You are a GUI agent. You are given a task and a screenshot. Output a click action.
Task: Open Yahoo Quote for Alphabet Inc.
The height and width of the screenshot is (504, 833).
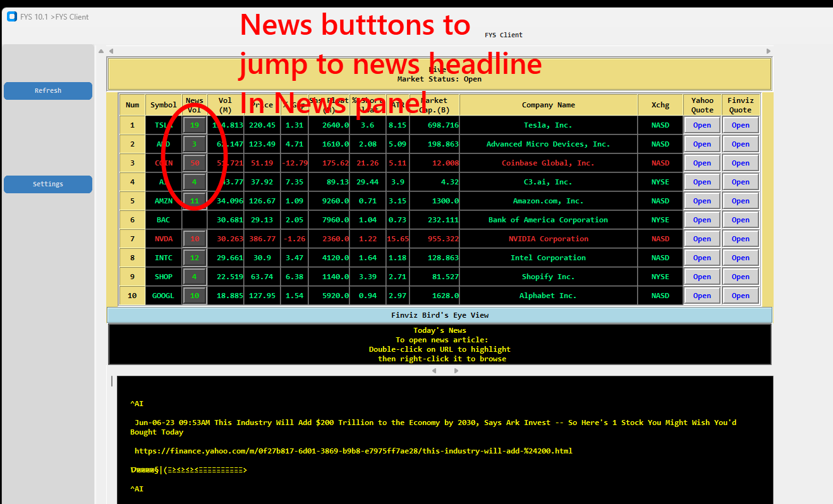point(702,296)
